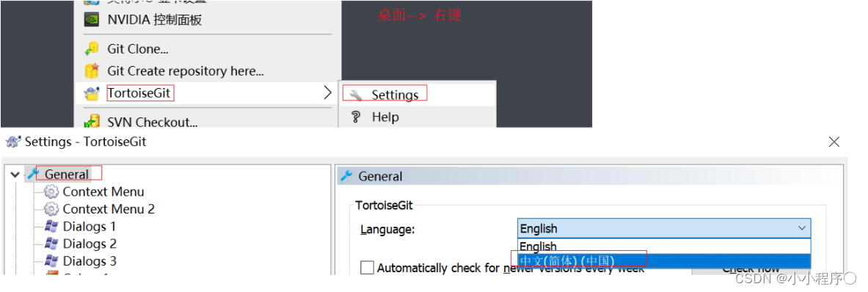Click the General wrench icon in tree

coord(33,174)
